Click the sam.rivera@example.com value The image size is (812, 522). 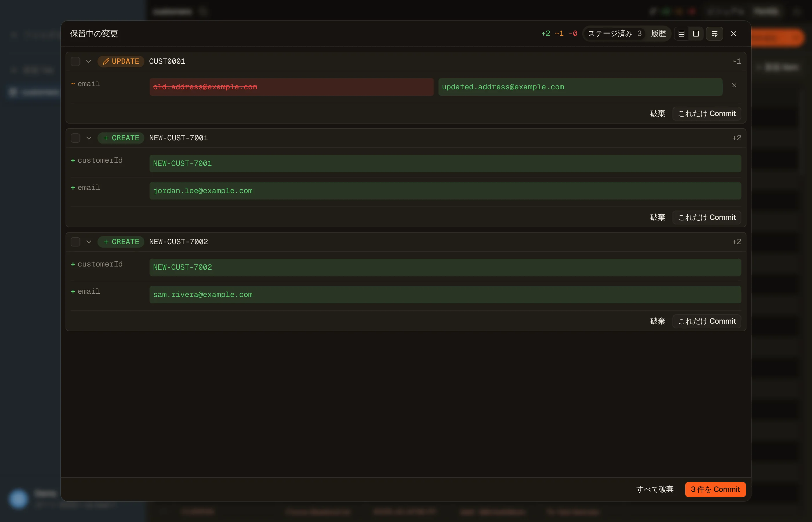(445, 295)
